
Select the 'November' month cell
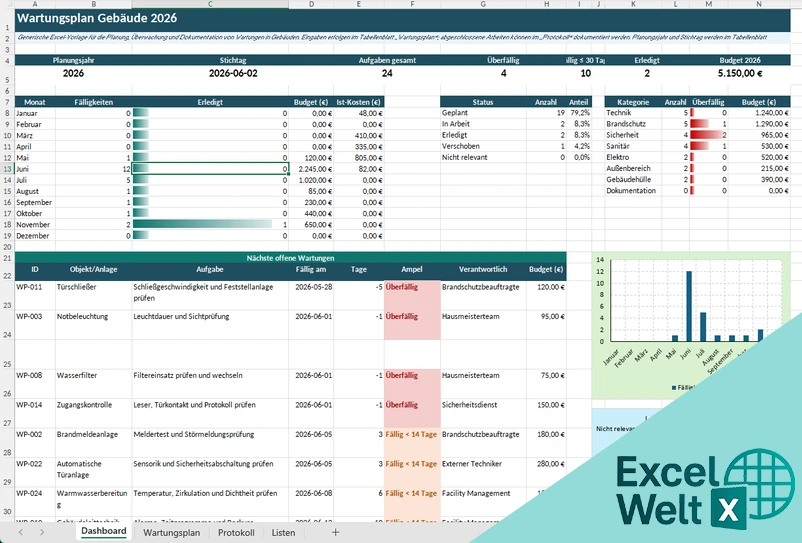coord(35,224)
